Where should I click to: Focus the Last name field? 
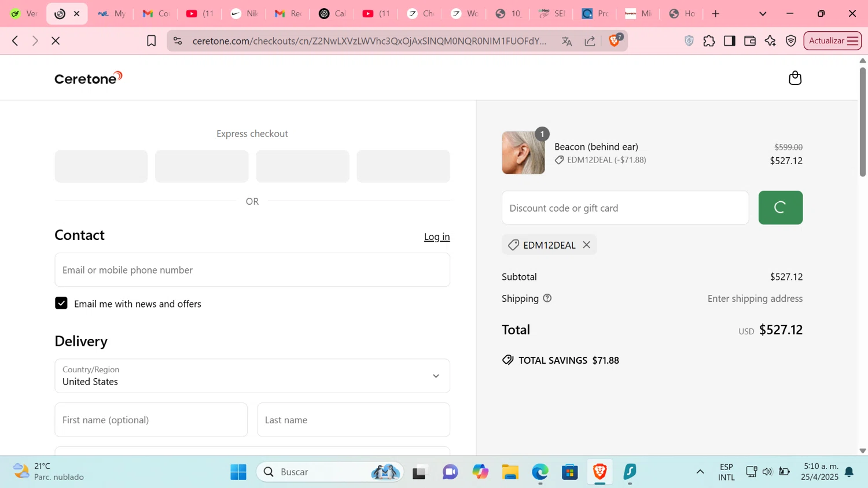point(354,420)
